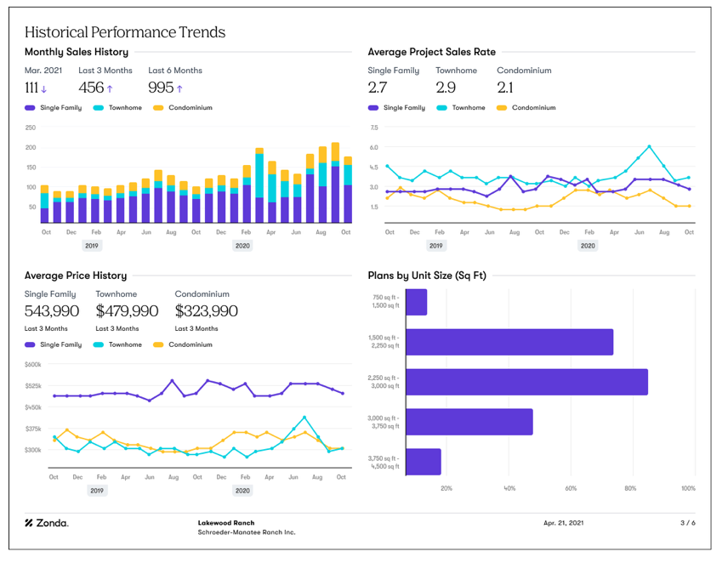Click the Townhome $479,990 price value
The height and width of the screenshot is (563, 728).
(127, 310)
